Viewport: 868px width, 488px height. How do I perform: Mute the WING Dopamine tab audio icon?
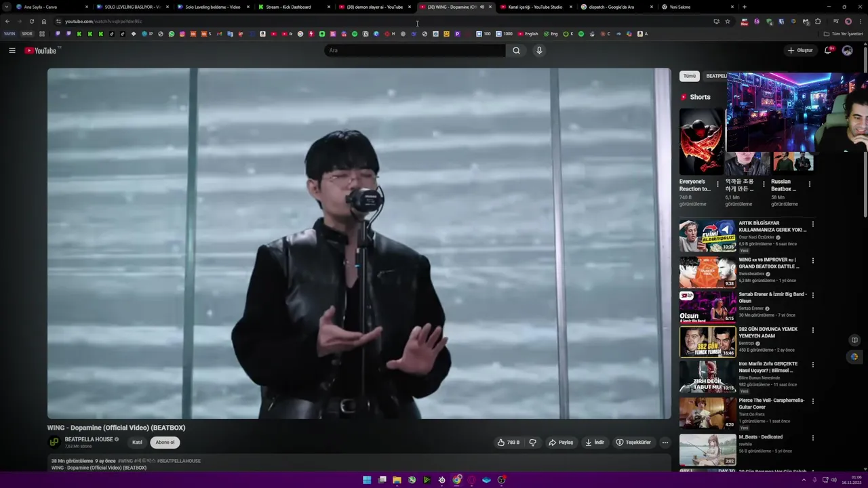click(481, 7)
